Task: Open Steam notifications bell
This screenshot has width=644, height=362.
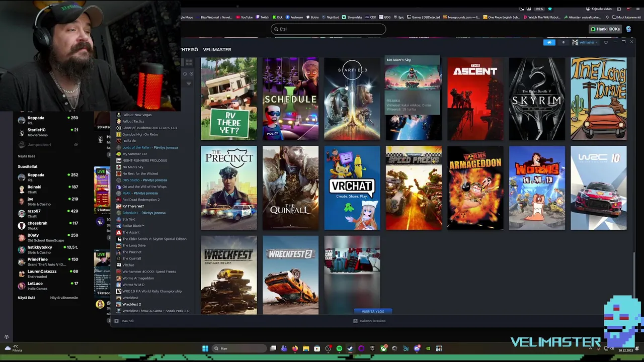Action: pos(563,42)
